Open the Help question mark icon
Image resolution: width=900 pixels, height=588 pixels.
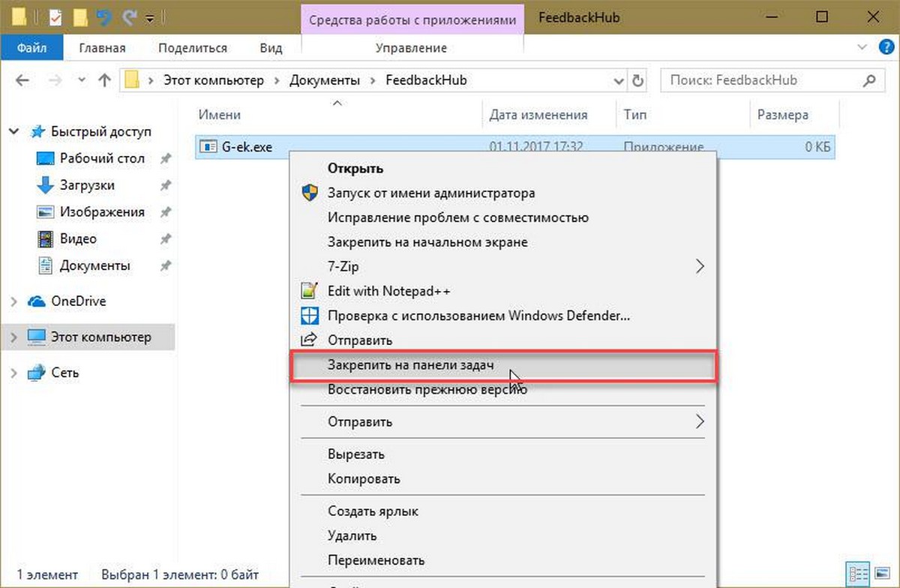886,48
